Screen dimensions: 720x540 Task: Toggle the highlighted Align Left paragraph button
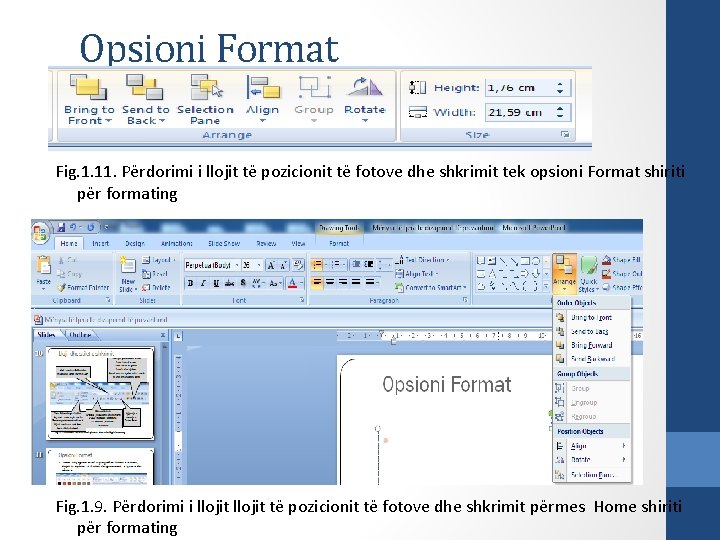pos(317,282)
